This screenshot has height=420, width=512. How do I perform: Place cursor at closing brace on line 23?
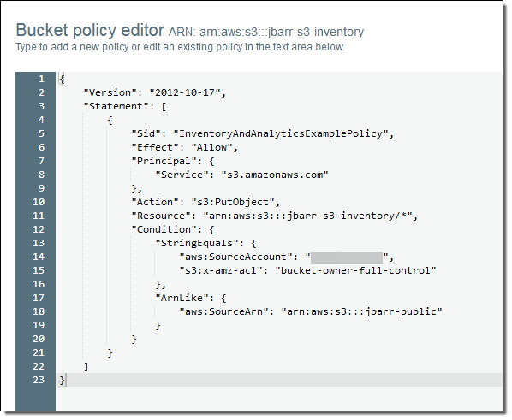pos(62,380)
